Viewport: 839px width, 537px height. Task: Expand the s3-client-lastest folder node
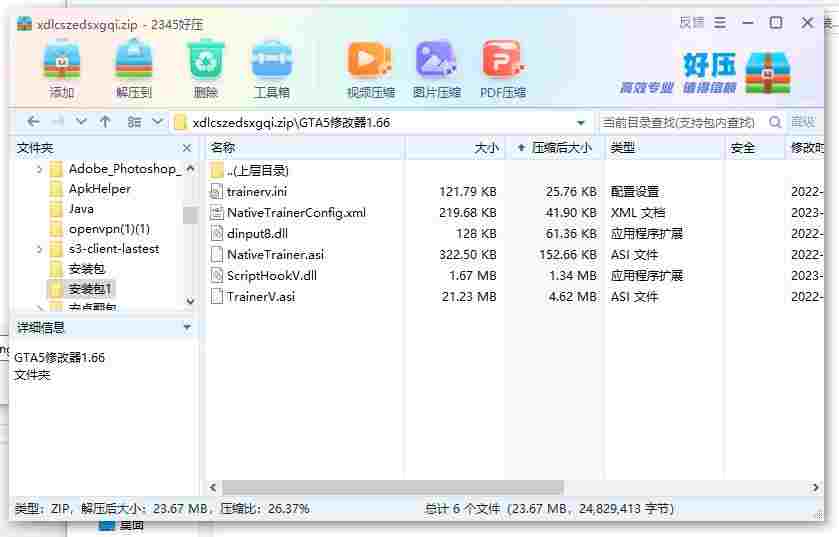point(39,249)
